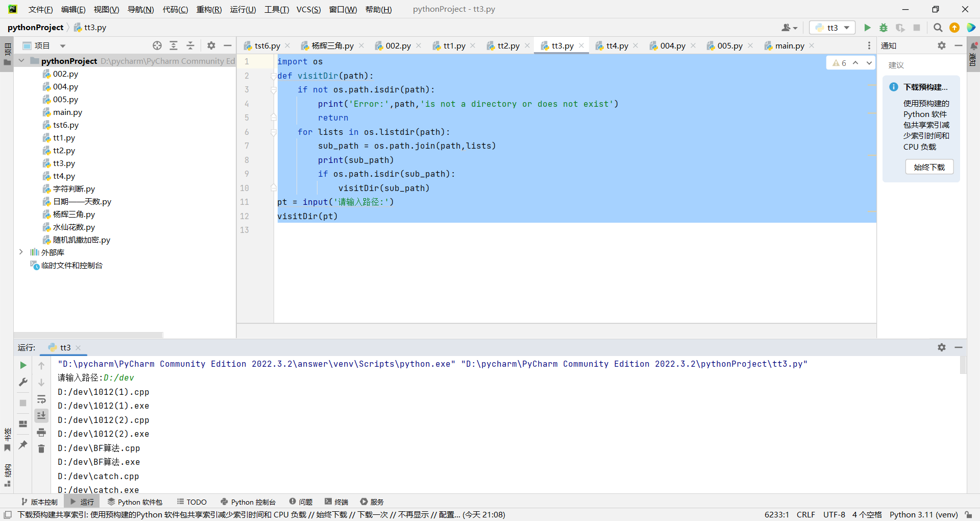Click the locate current file target icon
The width and height of the screenshot is (980, 521).
point(157,45)
